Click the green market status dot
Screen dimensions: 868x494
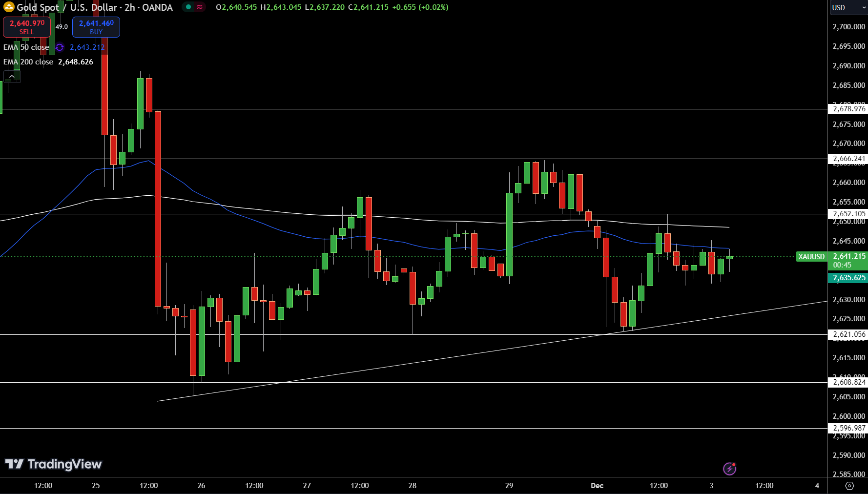(188, 7)
